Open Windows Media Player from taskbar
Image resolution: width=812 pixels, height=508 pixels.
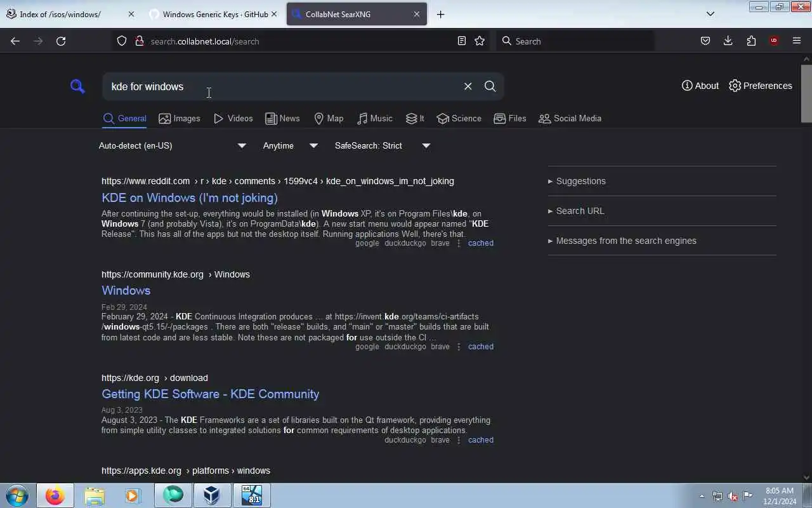(133, 495)
